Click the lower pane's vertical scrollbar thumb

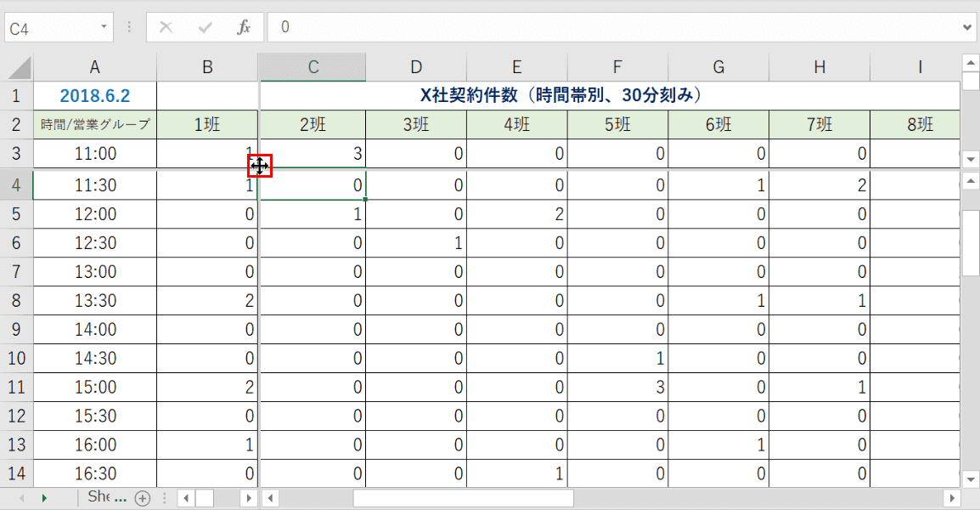point(970,243)
